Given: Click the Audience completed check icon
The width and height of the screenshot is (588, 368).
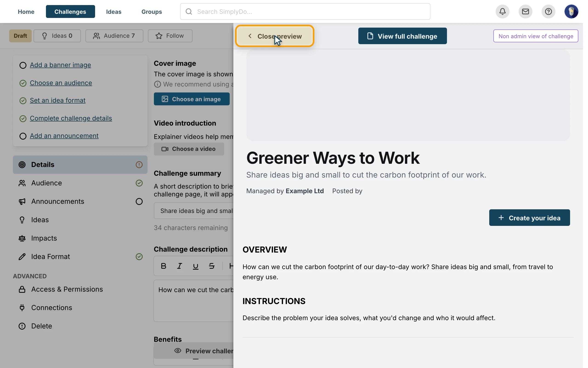Looking at the screenshot, I should [x=139, y=183].
